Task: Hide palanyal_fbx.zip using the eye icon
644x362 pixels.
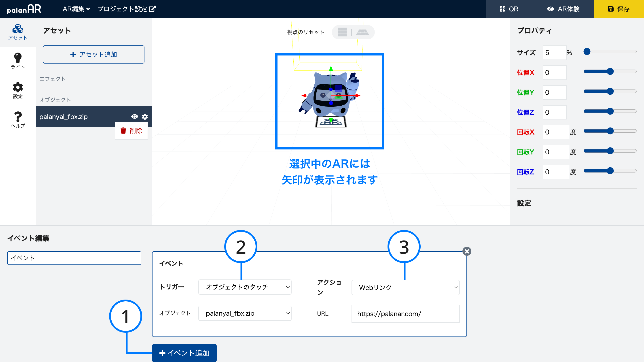Action: pos(134,117)
